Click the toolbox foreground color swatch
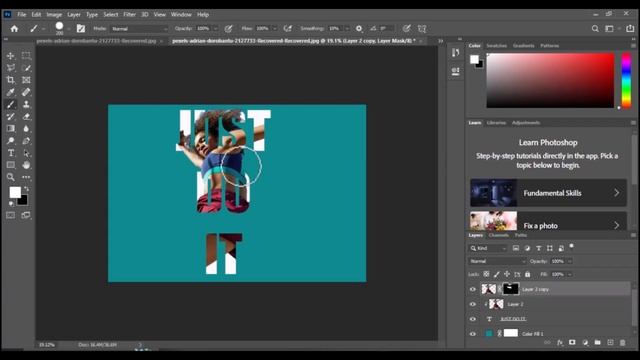 pyautogui.click(x=15, y=192)
